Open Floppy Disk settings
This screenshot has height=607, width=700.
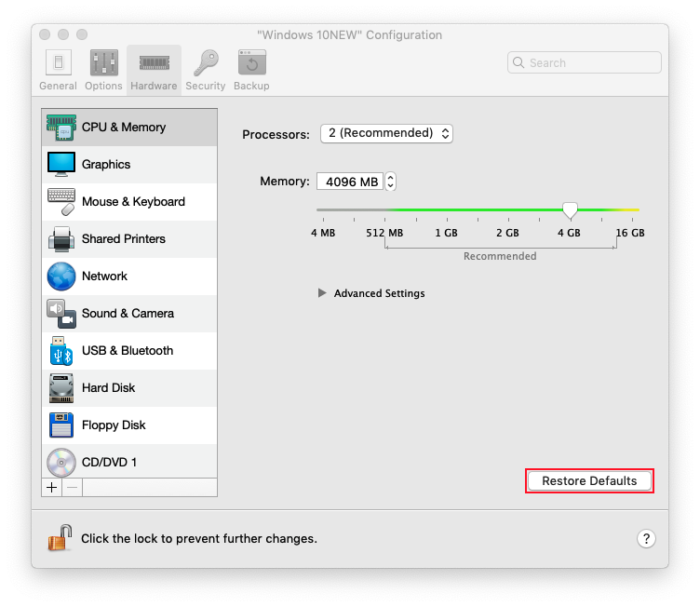click(114, 425)
